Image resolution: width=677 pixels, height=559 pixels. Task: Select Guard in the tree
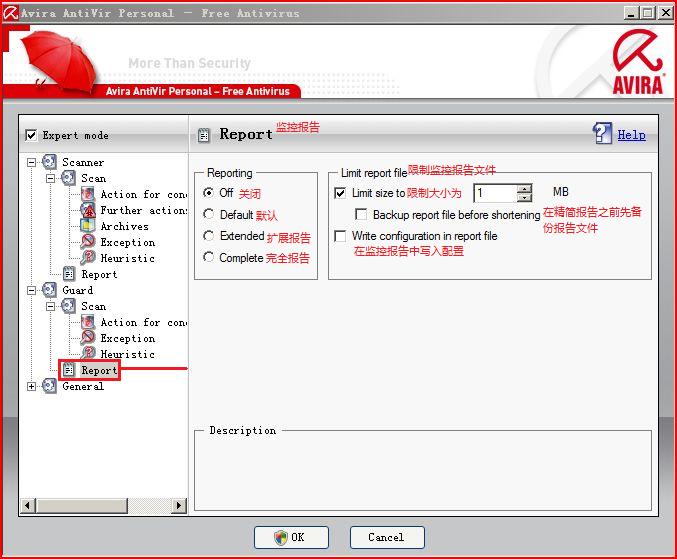coord(78,291)
